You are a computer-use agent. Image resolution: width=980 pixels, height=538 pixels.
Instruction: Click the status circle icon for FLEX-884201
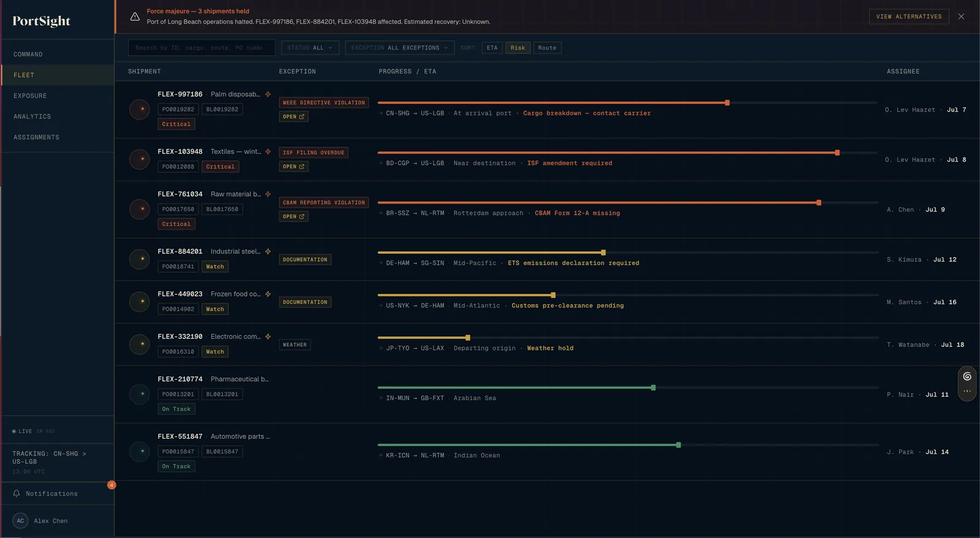tap(140, 259)
